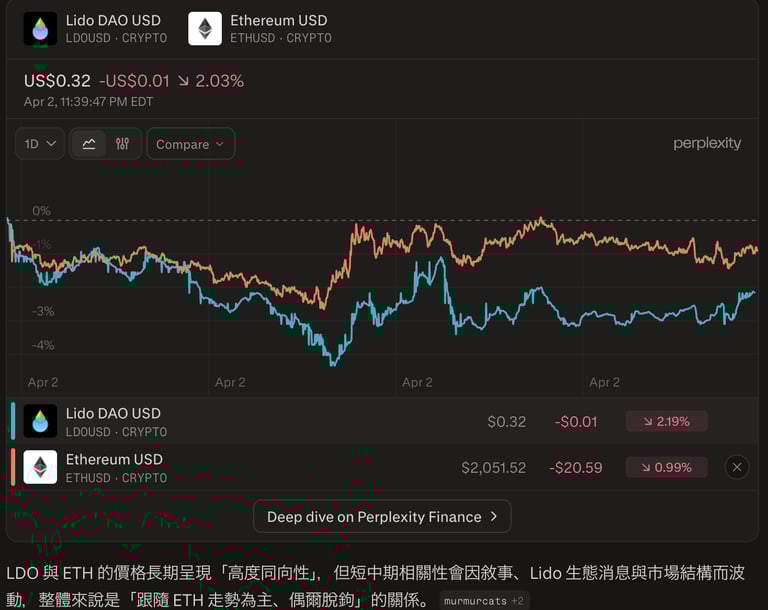Click the $2,051.52 Ethereum price value
Image resolution: width=768 pixels, height=610 pixels.
click(x=494, y=467)
